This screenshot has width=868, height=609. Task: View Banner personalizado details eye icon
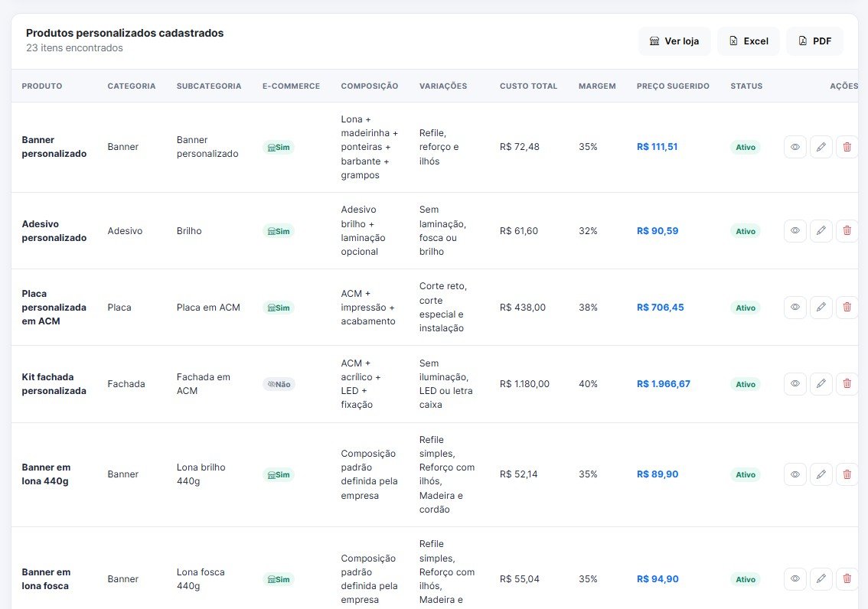click(x=795, y=147)
